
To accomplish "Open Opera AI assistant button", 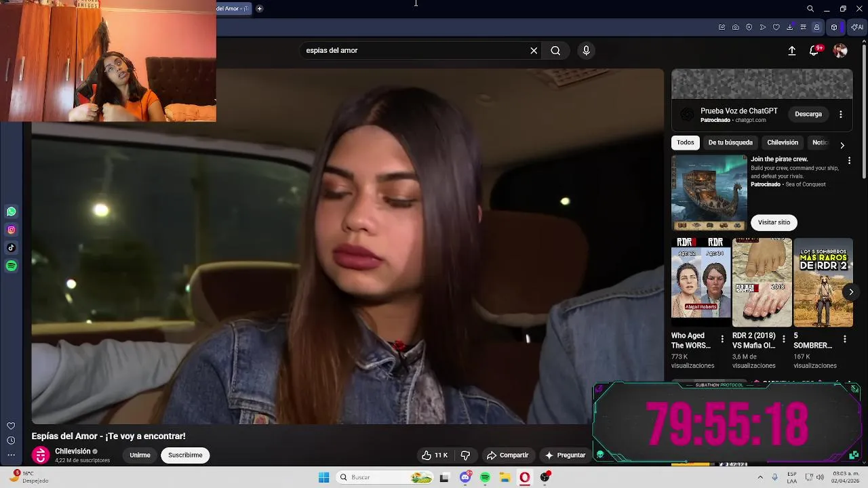I will (x=856, y=27).
